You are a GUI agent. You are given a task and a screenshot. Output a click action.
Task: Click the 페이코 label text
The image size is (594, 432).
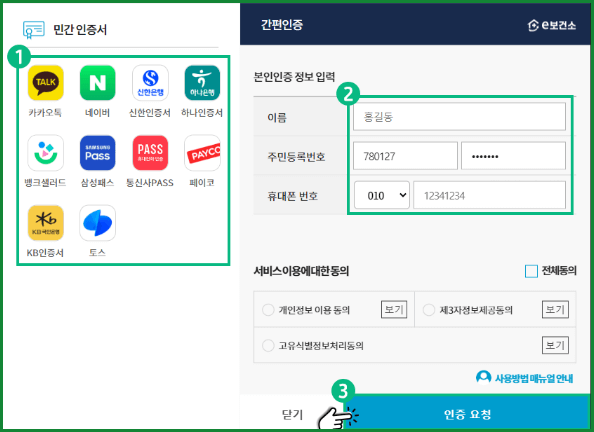click(x=202, y=183)
